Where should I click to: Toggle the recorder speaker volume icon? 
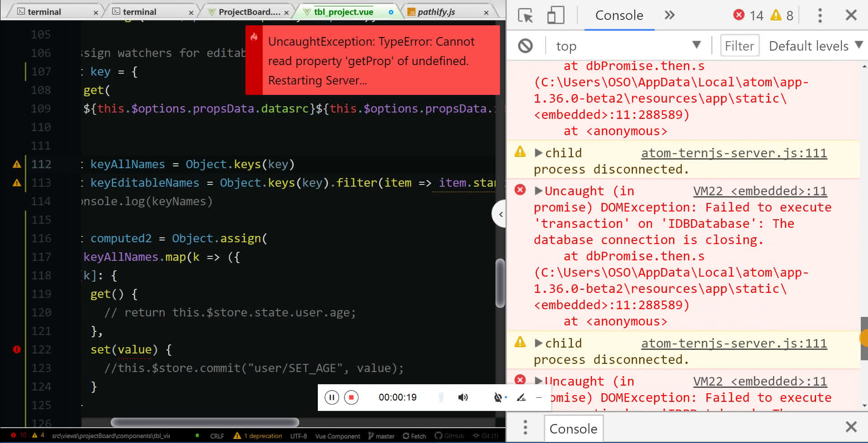pyautogui.click(x=463, y=397)
